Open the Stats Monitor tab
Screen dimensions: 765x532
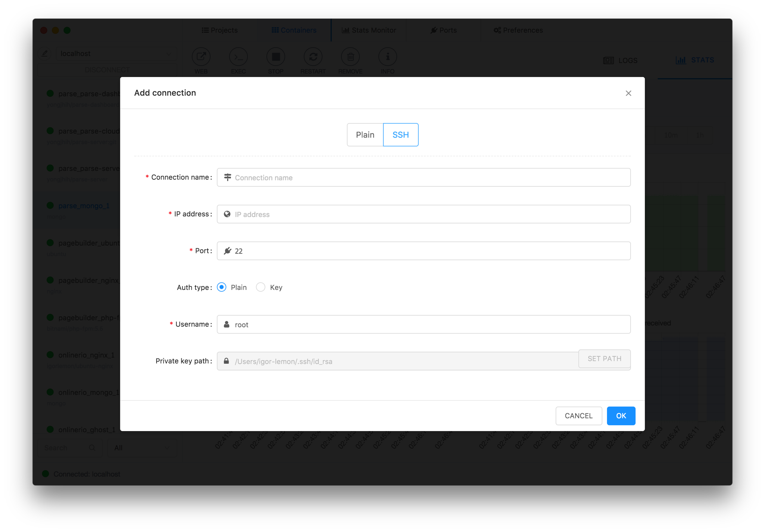pyautogui.click(x=369, y=30)
